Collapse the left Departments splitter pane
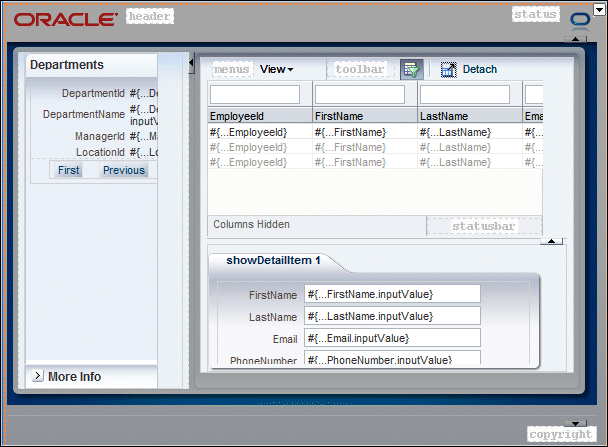The image size is (608, 447). tap(191, 63)
